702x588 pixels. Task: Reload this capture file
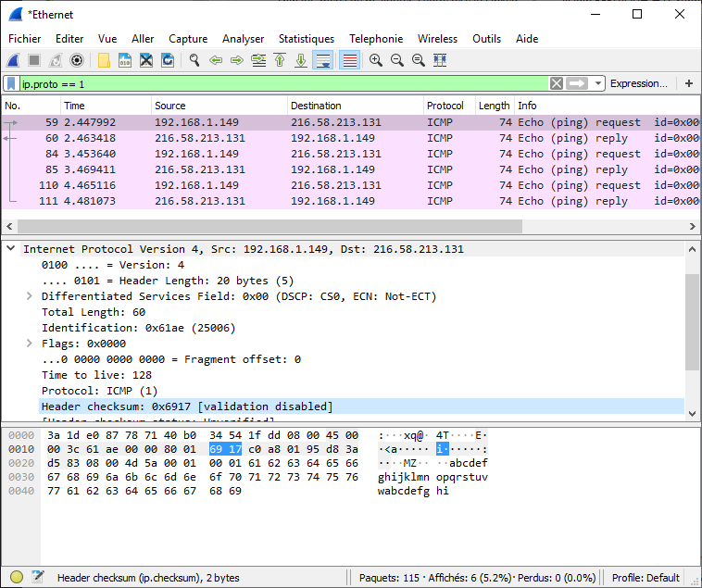click(168, 60)
